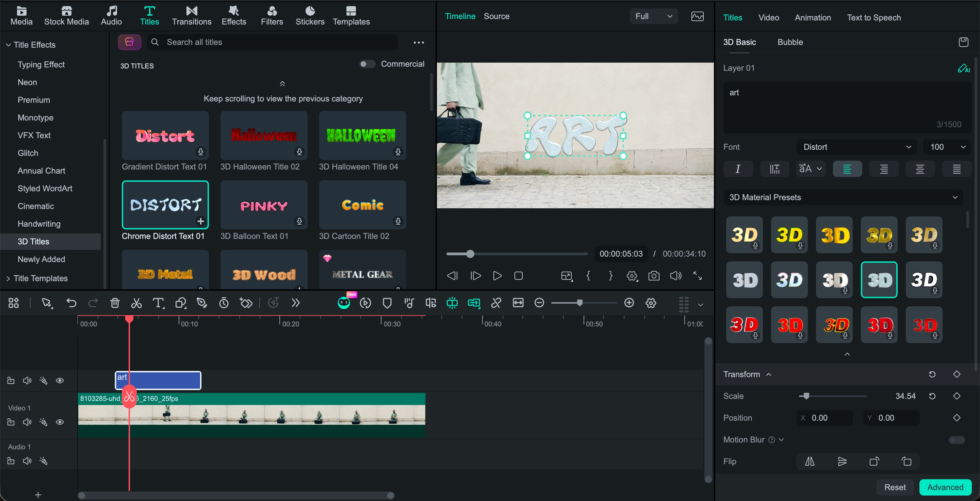
Task: Open the Animation tab in the properties panel
Action: [x=813, y=17]
